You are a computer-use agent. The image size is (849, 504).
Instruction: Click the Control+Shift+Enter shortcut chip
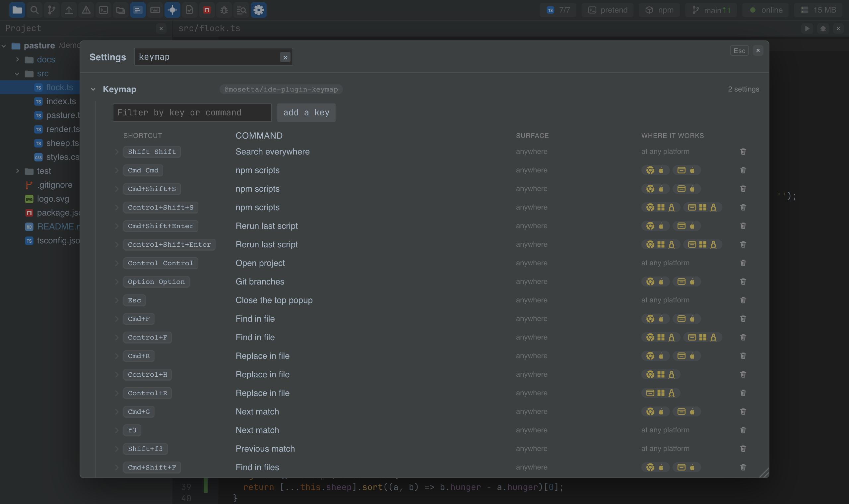click(169, 244)
